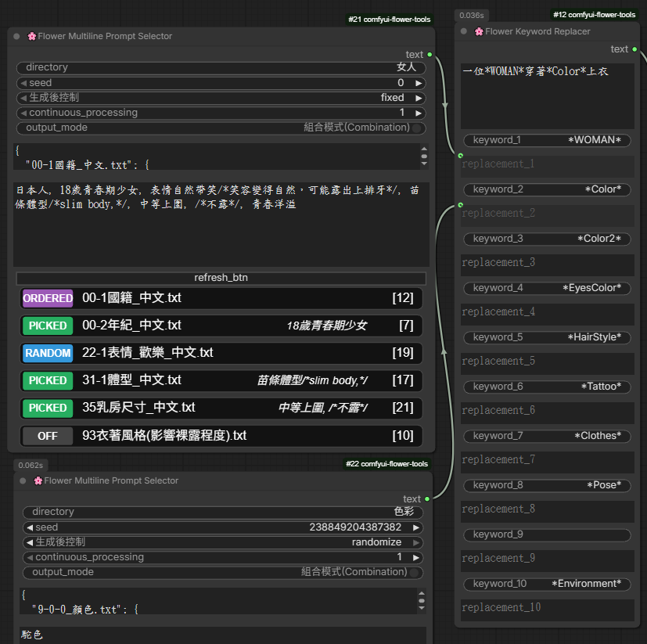Image resolution: width=647 pixels, height=644 pixels.
Task: Click the 0.036s timing label
Action: (x=471, y=16)
